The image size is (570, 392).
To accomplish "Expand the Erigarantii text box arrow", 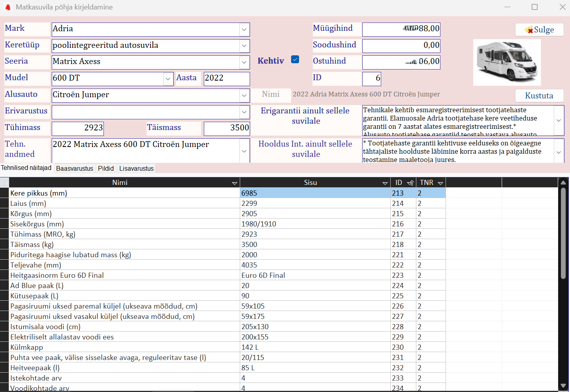I will coord(559,121).
